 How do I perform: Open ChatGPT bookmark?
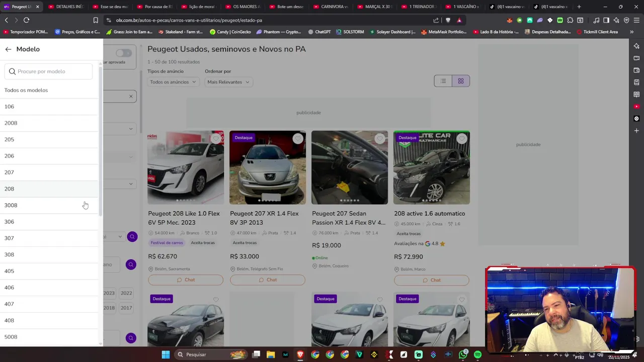[319, 32]
